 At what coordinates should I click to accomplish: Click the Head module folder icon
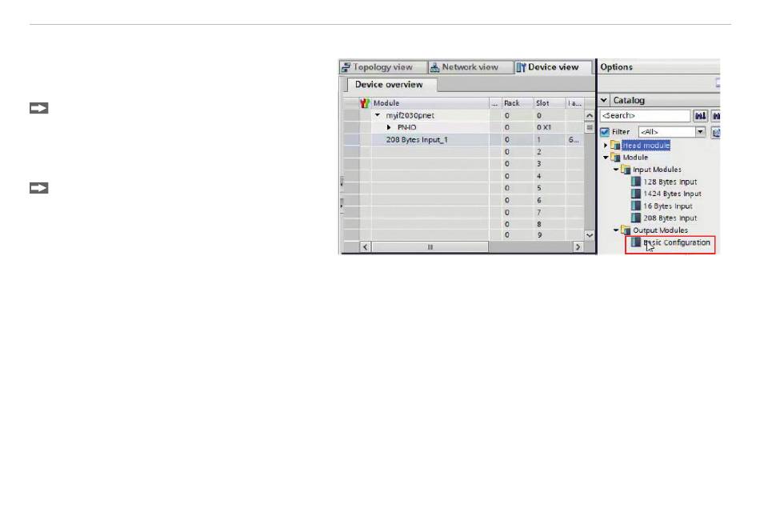pyautogui.click(x=615, y=146)
